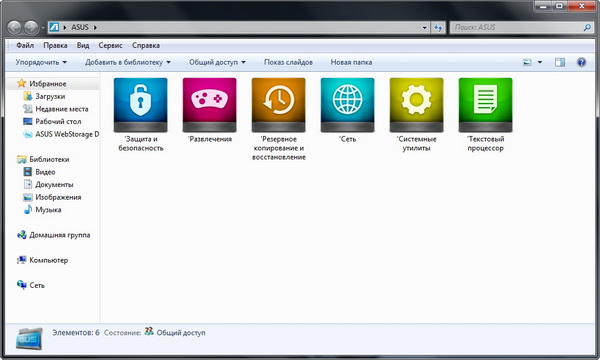Click the refresh button beside the address bar
Screen dimensions: 600x360
[x=438, y=28]
